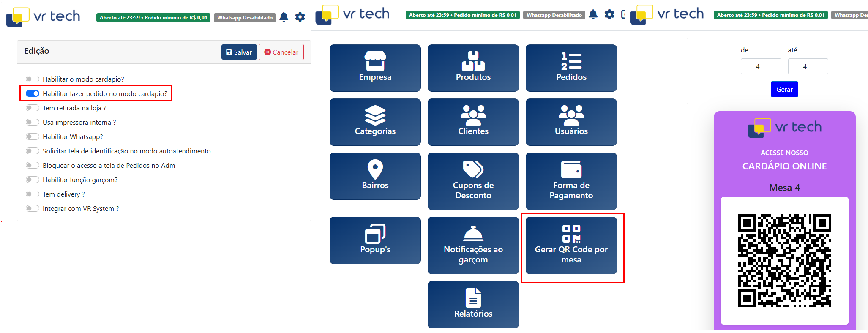
Task: Click the vr tech logo above the Edição panel
Action: click(43, 17)
